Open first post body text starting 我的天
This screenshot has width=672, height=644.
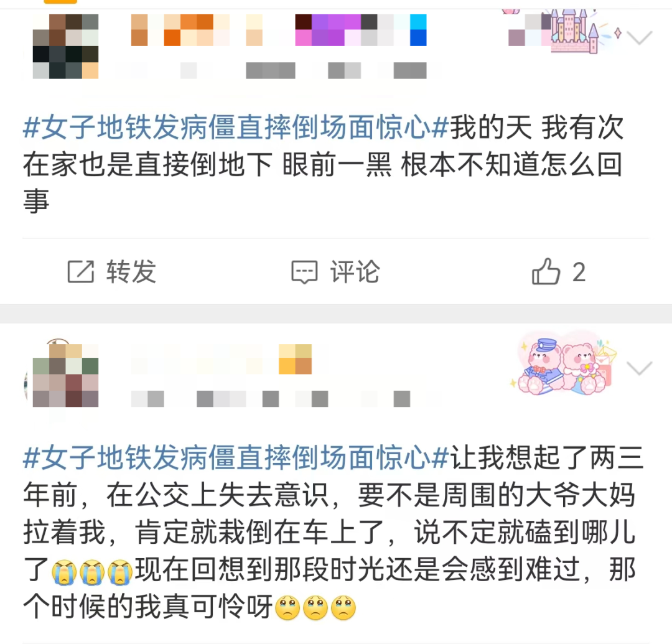coord(323,164)
